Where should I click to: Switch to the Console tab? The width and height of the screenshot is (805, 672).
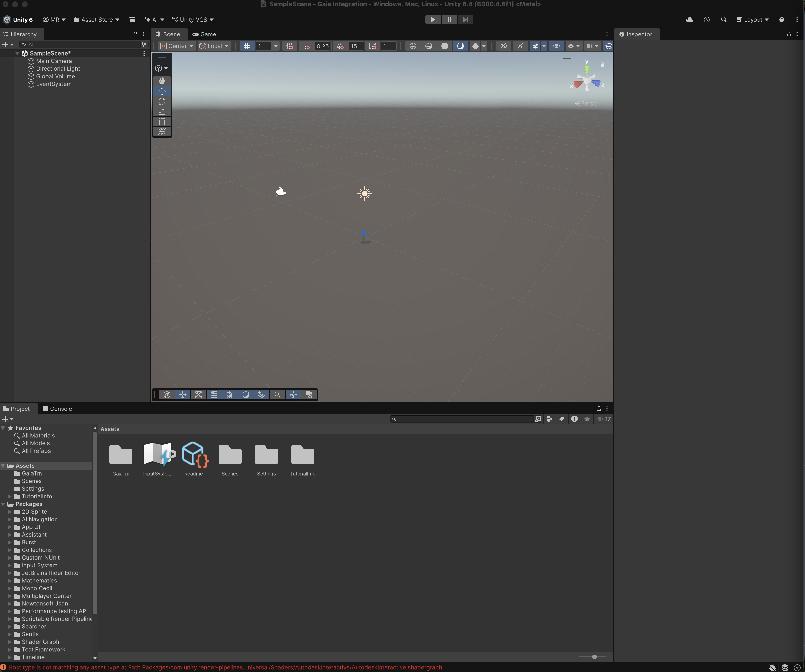57,409
